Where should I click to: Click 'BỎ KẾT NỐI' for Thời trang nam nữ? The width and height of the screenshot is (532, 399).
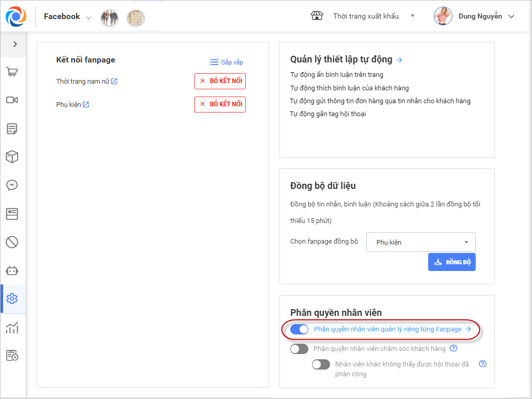coord(220,82)
